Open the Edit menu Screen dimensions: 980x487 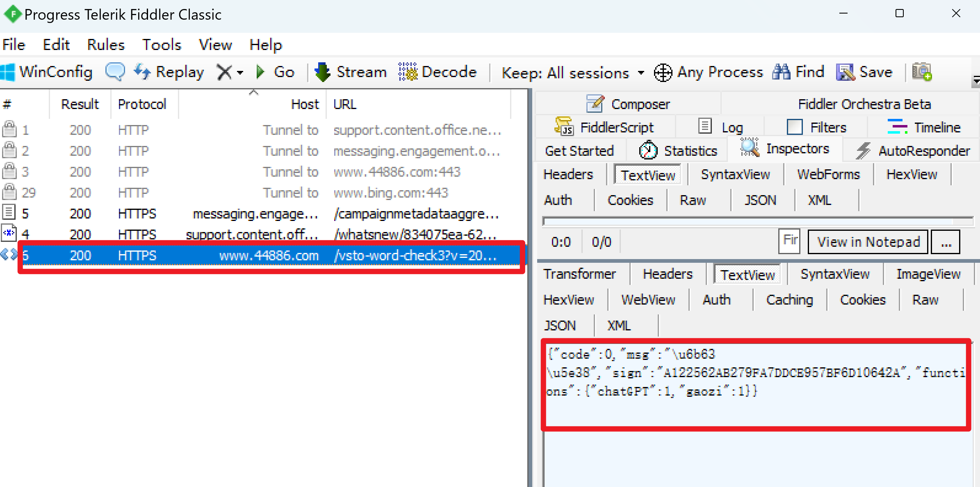(57, 45)
